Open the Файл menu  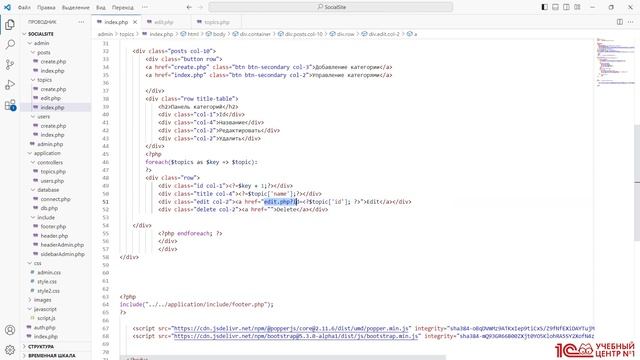coord(24,7)
